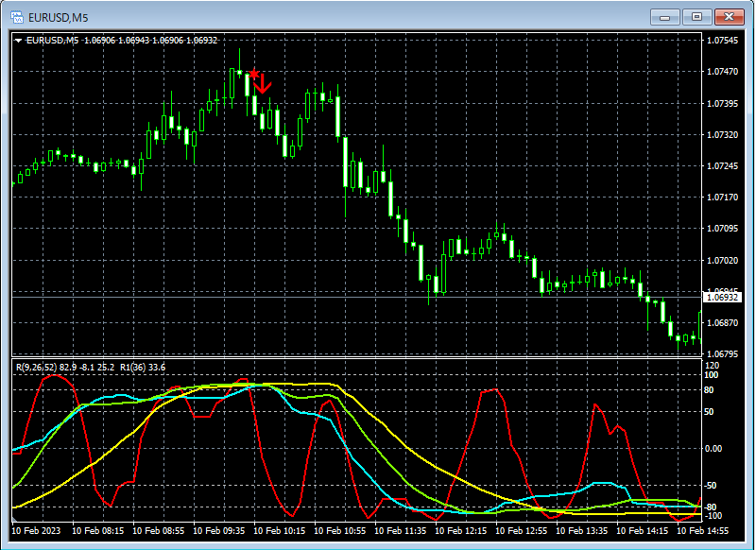The height and width of the screenshot is (550, 756).
Task: Click time axis label 10 Feb 08:15
Action: pos(98,531)
